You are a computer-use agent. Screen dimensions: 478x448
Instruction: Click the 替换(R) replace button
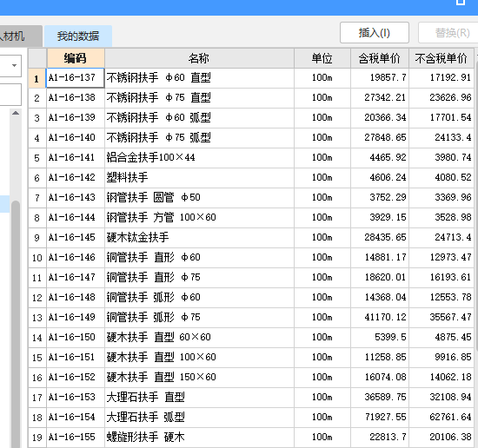[x=448, y=33]
